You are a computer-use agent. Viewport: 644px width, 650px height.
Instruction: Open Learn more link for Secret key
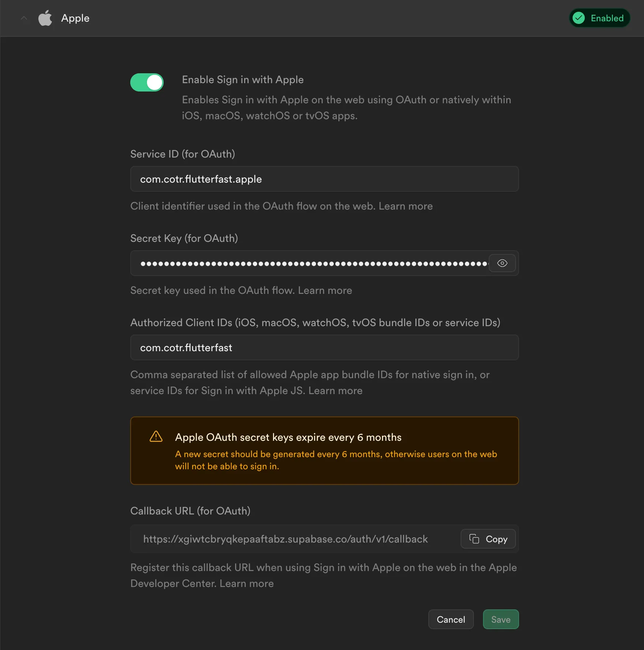coord(325,290)
